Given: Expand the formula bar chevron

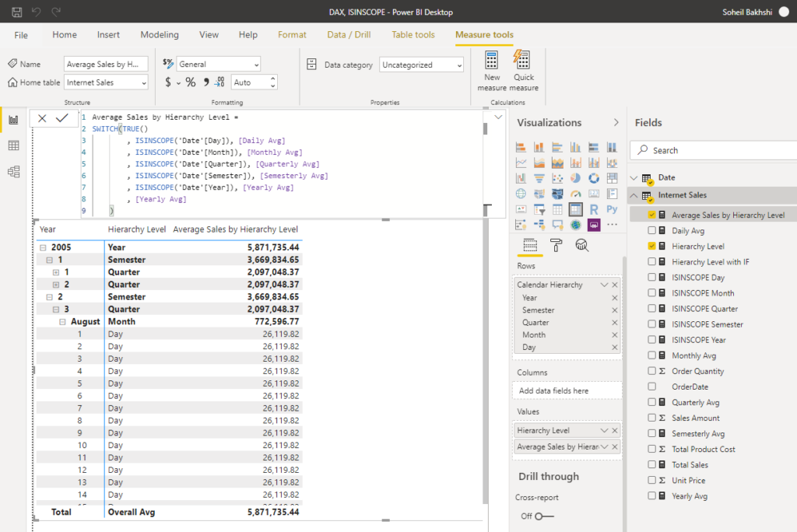Looking at the screenshot, I should tap(498, 117).
